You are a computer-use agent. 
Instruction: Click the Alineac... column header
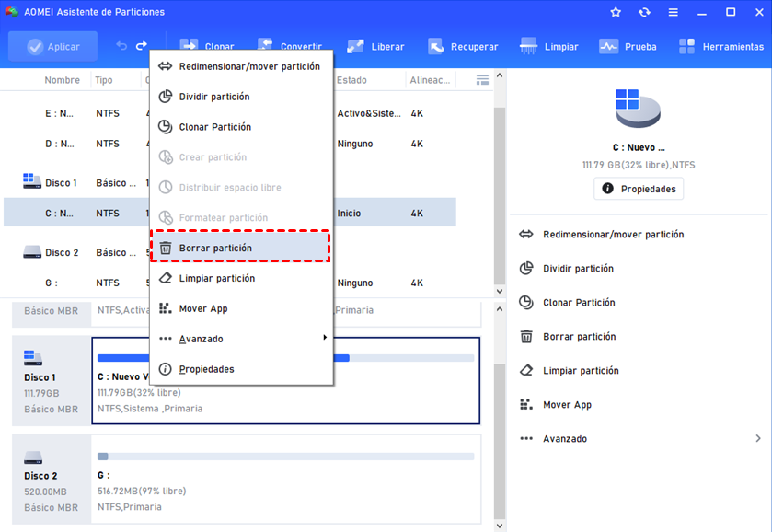pyautogui.click(x=430, y=80)
